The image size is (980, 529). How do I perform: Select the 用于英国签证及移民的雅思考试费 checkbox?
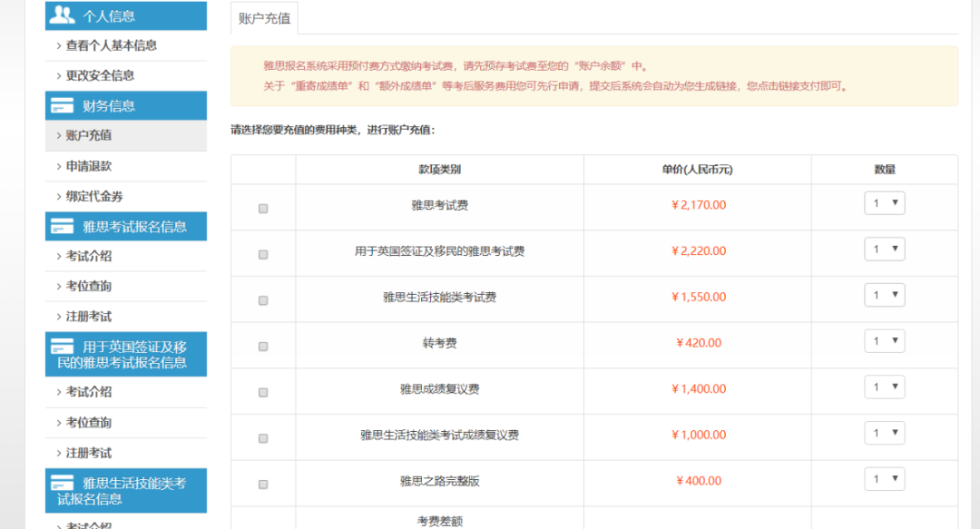click(x=263, y=254)
